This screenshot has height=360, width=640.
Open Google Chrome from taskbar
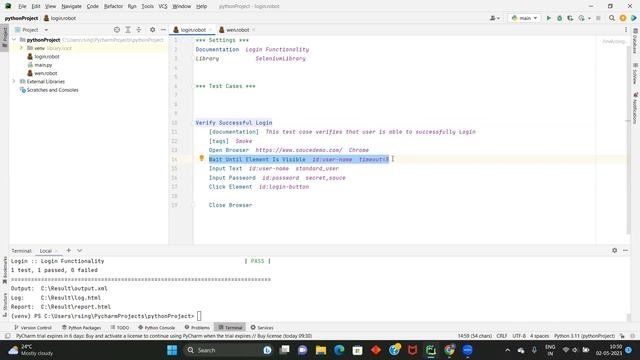point(449,350)
